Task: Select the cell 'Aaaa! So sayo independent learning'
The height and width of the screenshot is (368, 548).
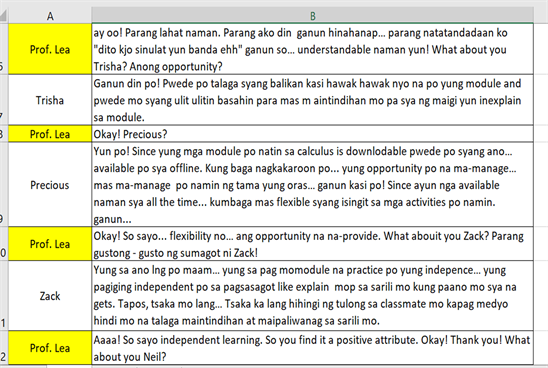Action: pos(312,348)
